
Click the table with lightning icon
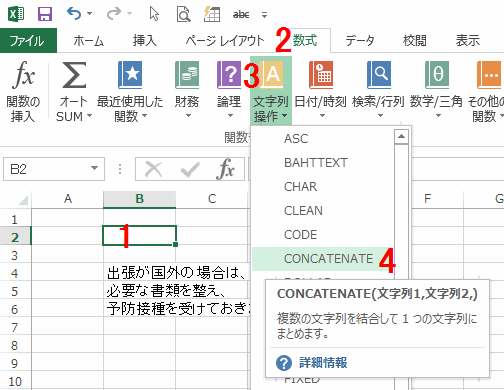pos(212,14)
